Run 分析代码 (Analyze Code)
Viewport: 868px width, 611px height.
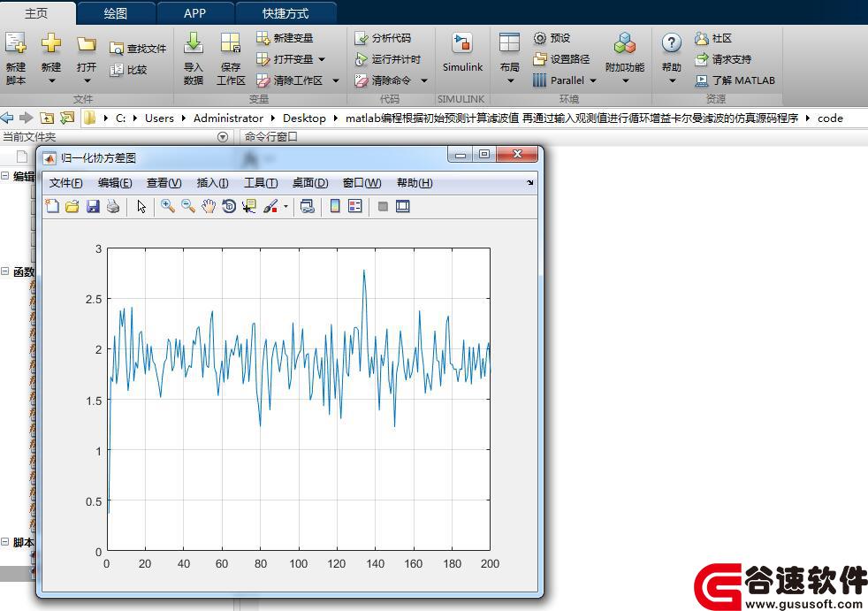pos(383,38)
